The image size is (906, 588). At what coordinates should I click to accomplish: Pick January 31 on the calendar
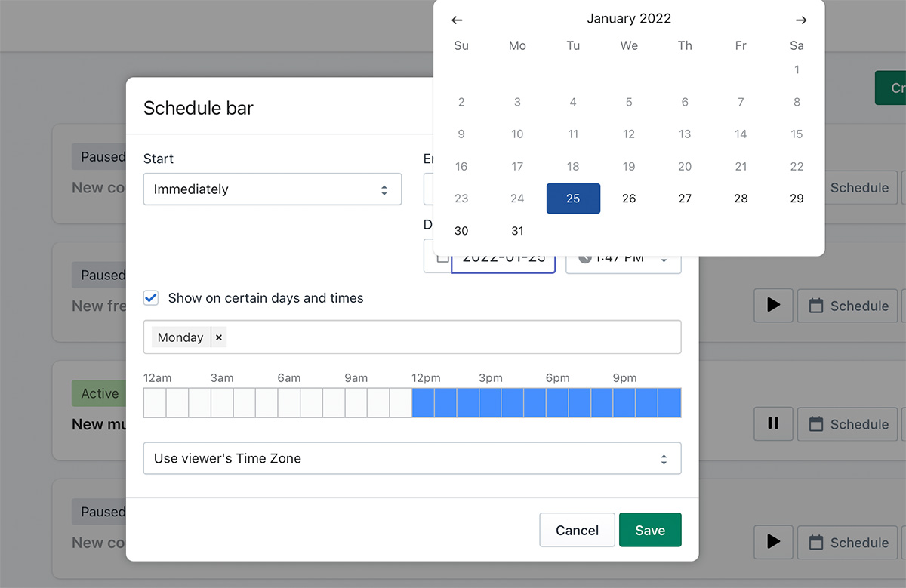coord(517,231)
